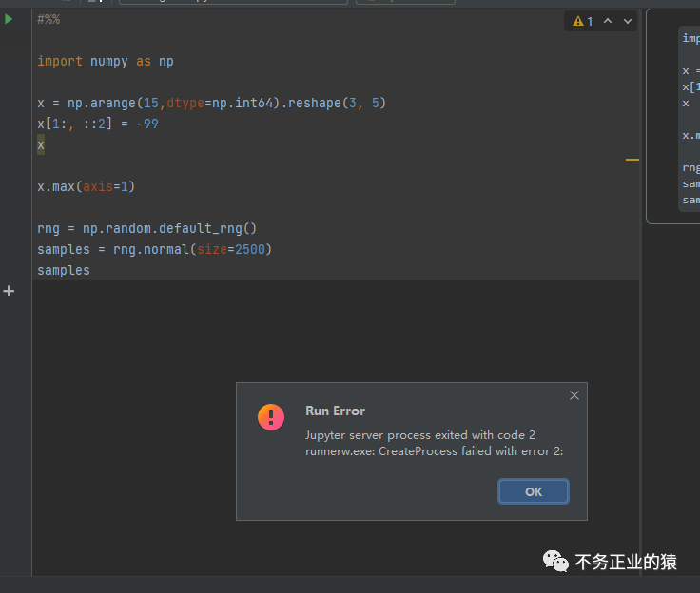Screen dimensions: 700x593
Task: Click the yellow warning marker on the error stripe
Action: click(632, 161)
